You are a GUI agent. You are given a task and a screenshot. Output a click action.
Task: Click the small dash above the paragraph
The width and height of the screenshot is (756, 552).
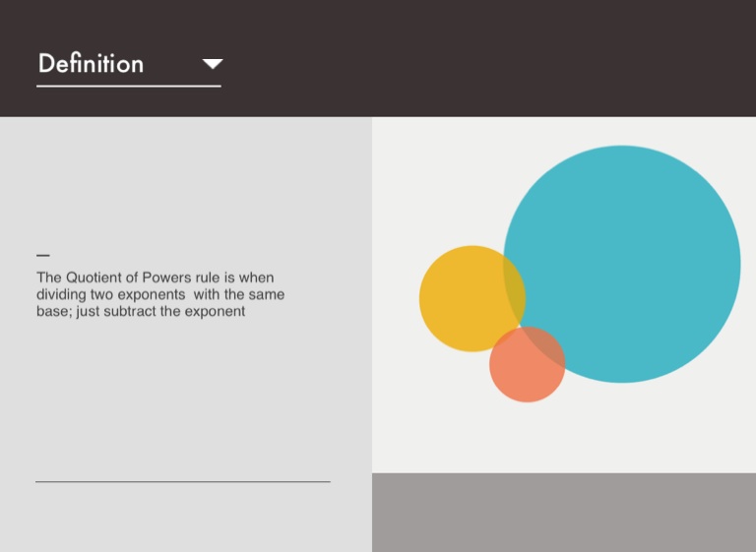click(x=42, y=256)
